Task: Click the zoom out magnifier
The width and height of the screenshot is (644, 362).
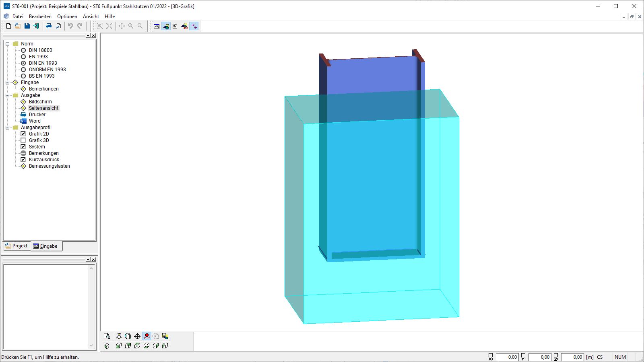Action: (140, 26)
